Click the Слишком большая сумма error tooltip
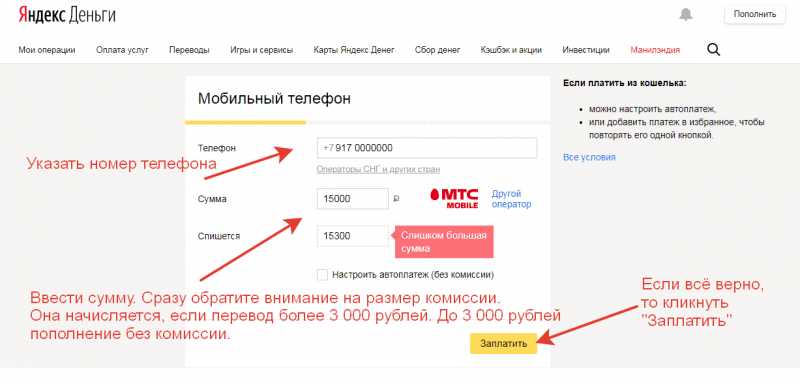This screenshot has width=800, height=384. pos(444,242)
